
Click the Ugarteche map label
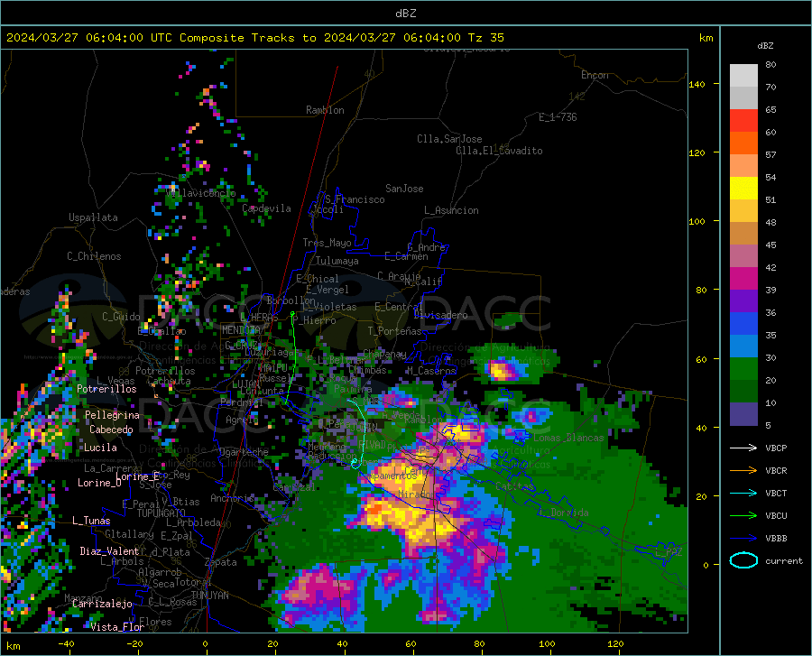tap(244, 452)
